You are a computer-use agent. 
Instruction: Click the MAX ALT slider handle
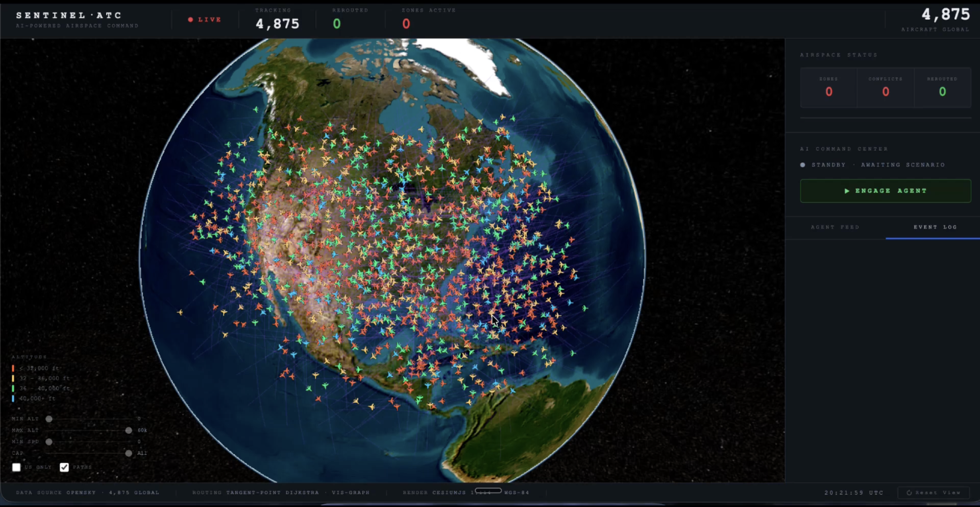coord(129,431)
